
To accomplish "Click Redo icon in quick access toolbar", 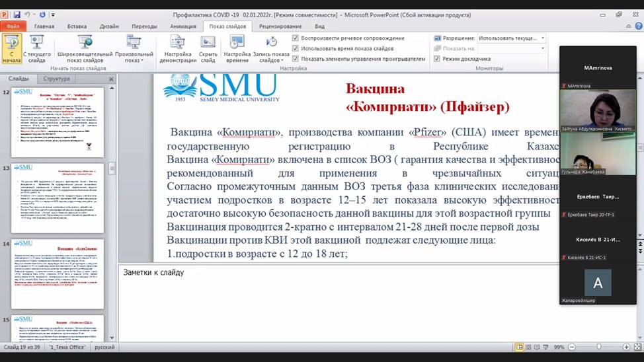I will coord(42,15).
